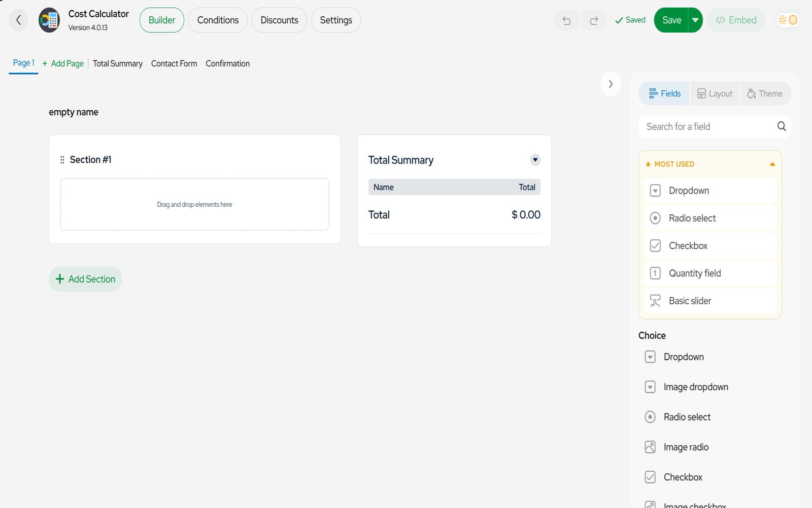Click the Name column header
This screenshot has height=508, width=812.
click(383, 187)
